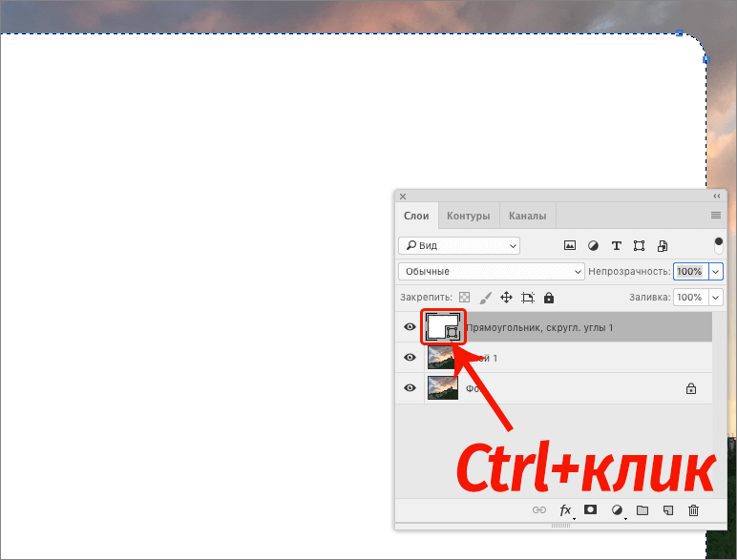Hide the rounded rectangle shape layer
This screenshot has height=560, width=737.
coord(410,327)
